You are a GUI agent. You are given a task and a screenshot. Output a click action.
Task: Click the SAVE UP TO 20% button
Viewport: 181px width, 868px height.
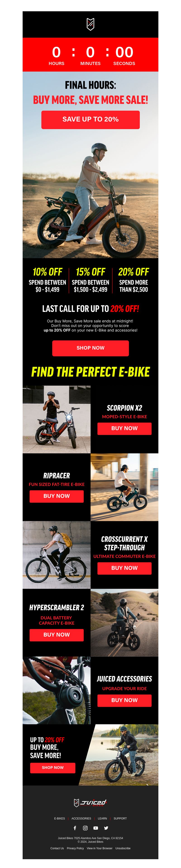[x=90, y=120]
